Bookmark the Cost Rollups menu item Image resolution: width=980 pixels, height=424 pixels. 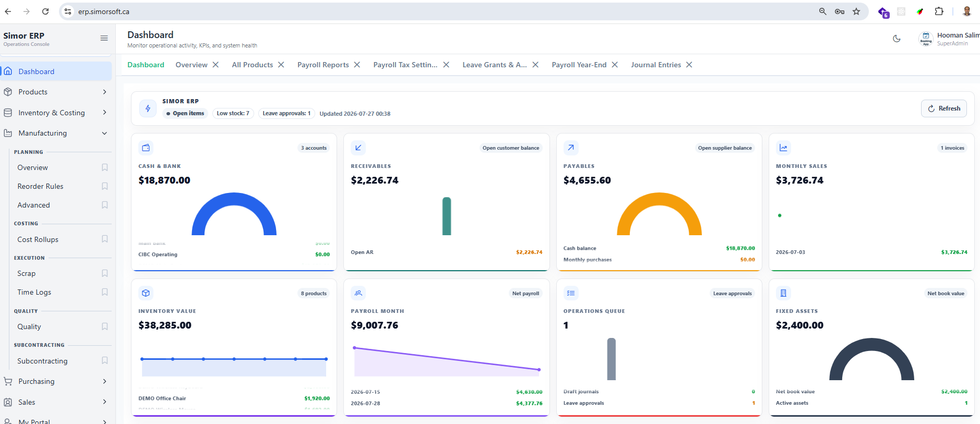104,239
